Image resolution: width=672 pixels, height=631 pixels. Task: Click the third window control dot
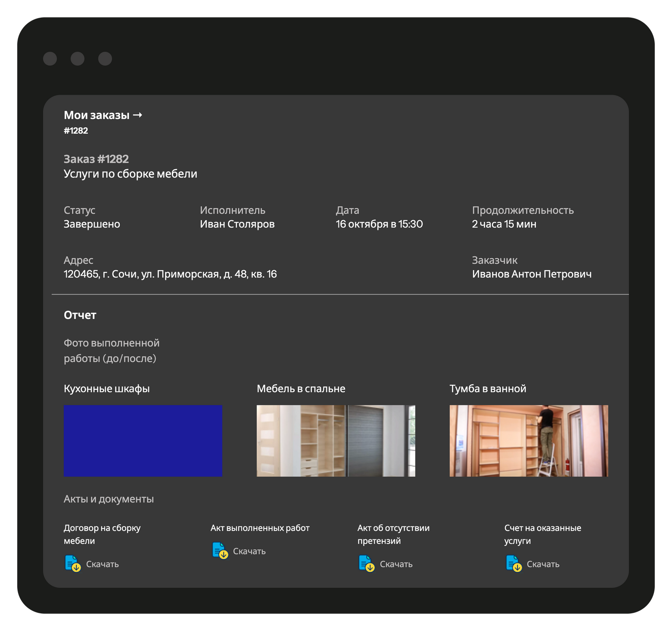[105, 59]
